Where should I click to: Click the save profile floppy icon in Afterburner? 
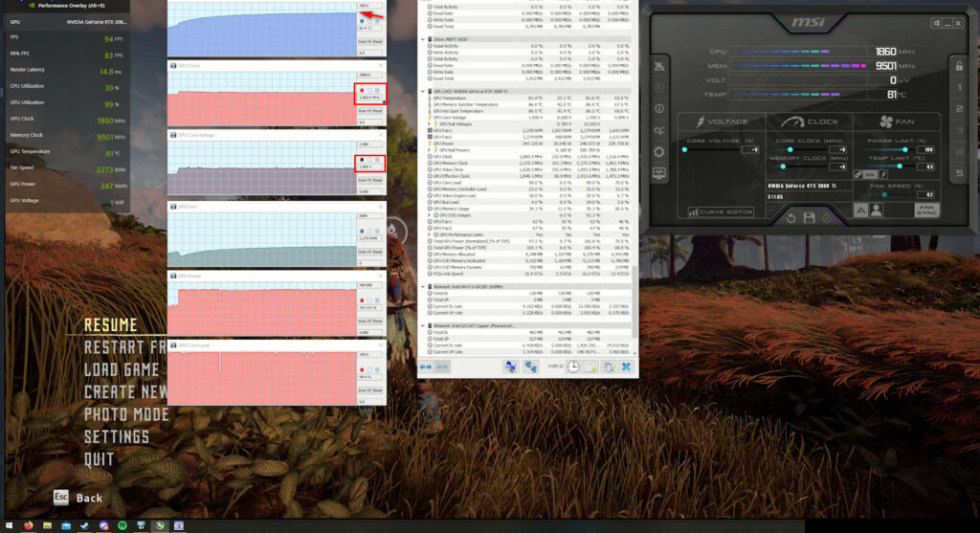click(809, 217)
